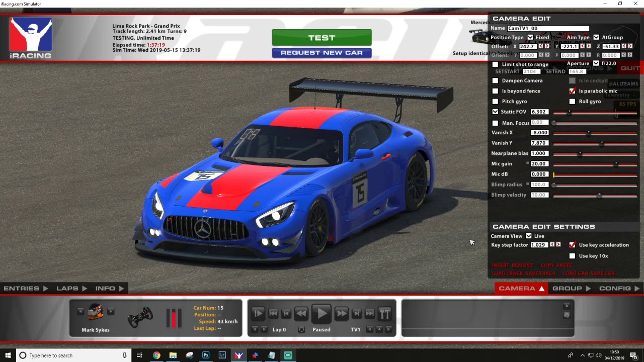Jump to replay start icon
Image resolution: width=644 pixels, height=362 pixels.
coord(273,313)
